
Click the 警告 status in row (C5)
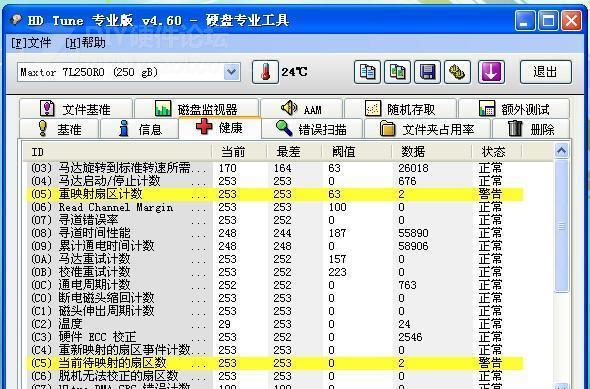[490, 363]
